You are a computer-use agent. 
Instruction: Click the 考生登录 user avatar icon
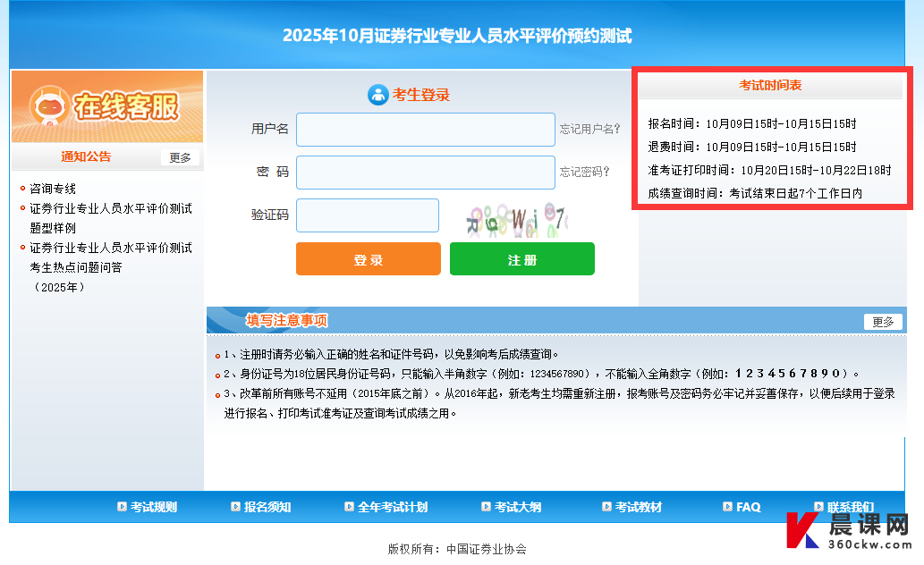pyautogui.click(x=377, y=95)
